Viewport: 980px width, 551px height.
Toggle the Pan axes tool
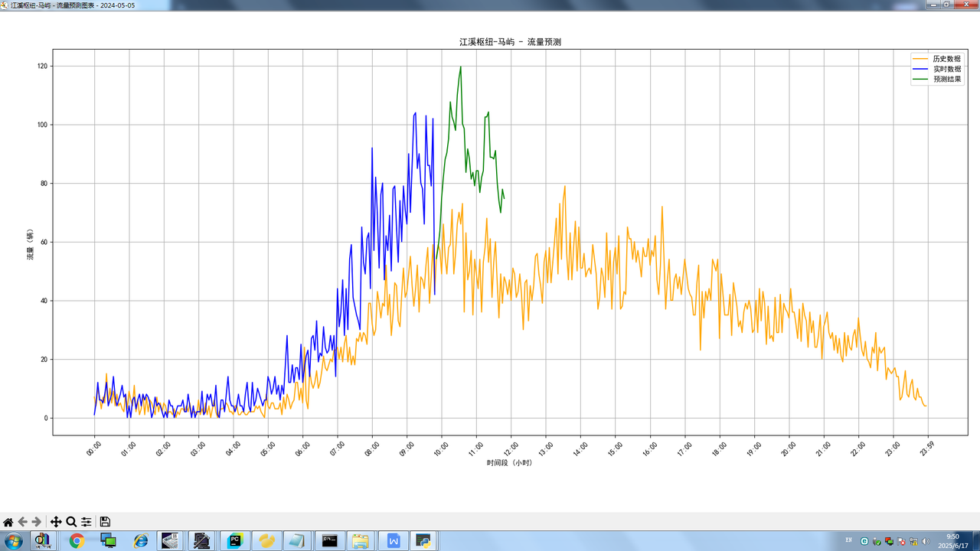[x=56, y=522]
